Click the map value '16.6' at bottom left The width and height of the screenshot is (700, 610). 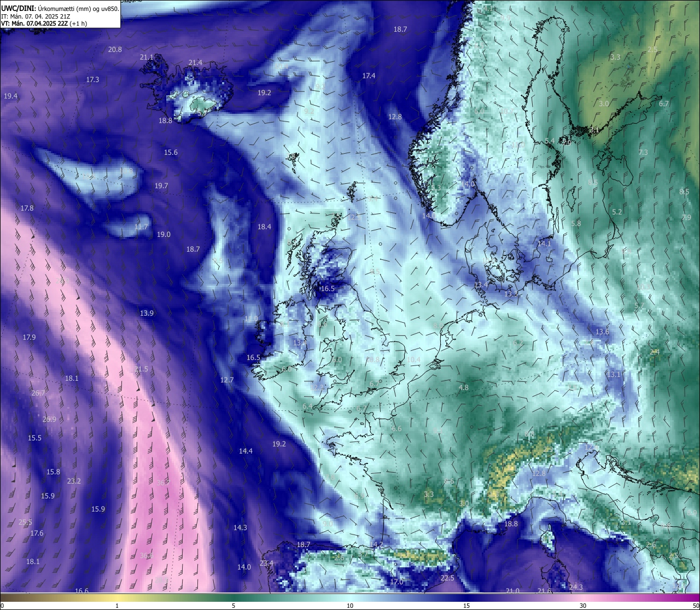pyautogui.click(x=81, y=591)
